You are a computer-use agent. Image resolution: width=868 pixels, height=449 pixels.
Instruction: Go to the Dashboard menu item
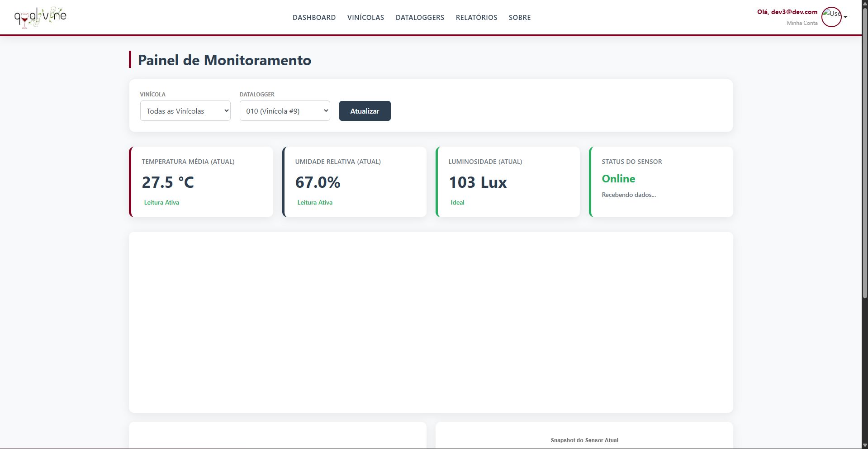[x=314, y=18]
